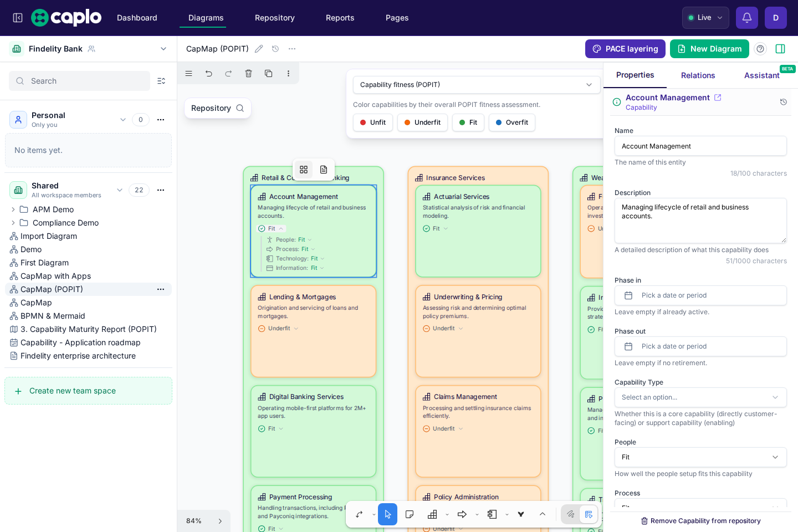This screenshot has width=798, height=532.
Task: Open the canvas hamburger menu
Action: 189,73
